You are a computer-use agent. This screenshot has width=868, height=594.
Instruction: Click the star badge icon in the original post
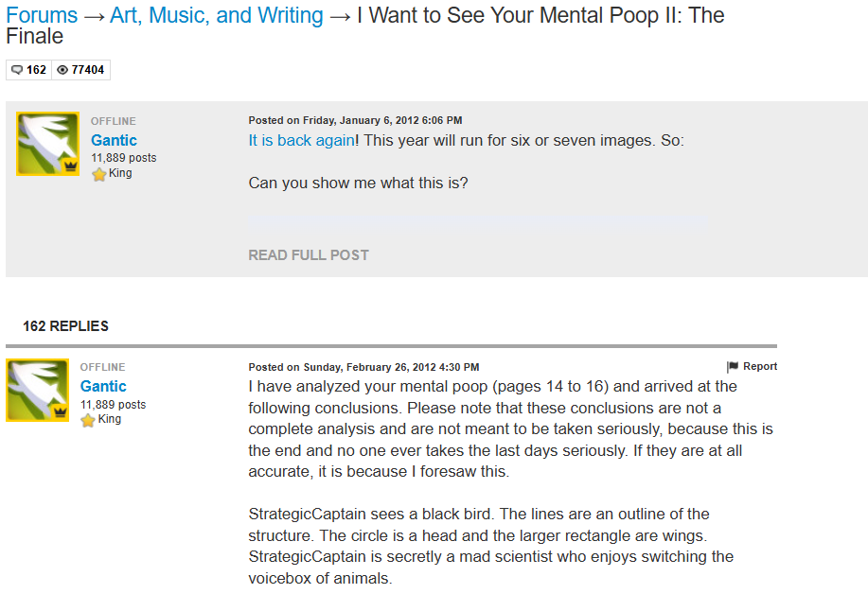coord(98,174)
